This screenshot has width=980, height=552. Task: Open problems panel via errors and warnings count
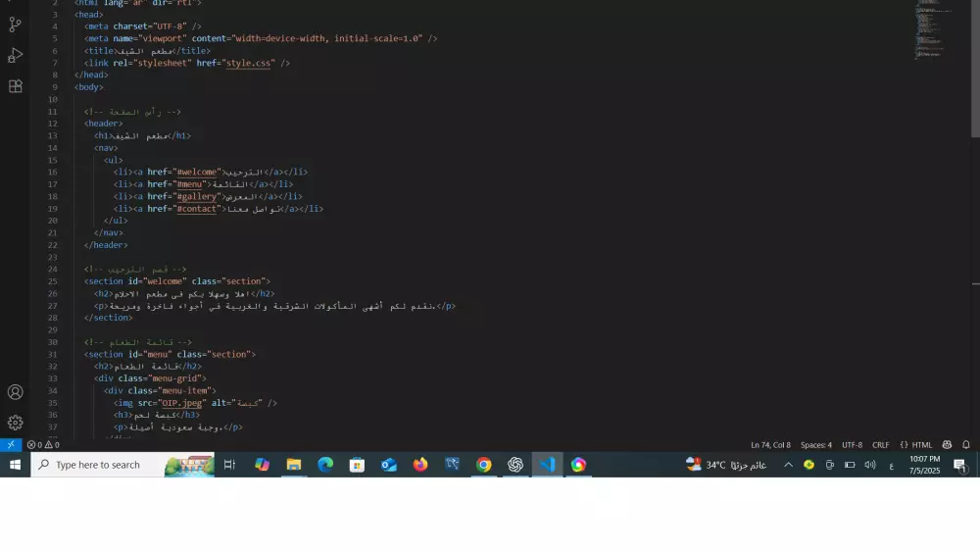[x=43, y=444]
